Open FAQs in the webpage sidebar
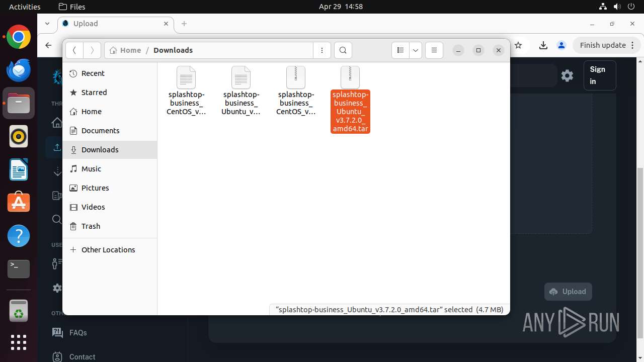 point(78,333)
